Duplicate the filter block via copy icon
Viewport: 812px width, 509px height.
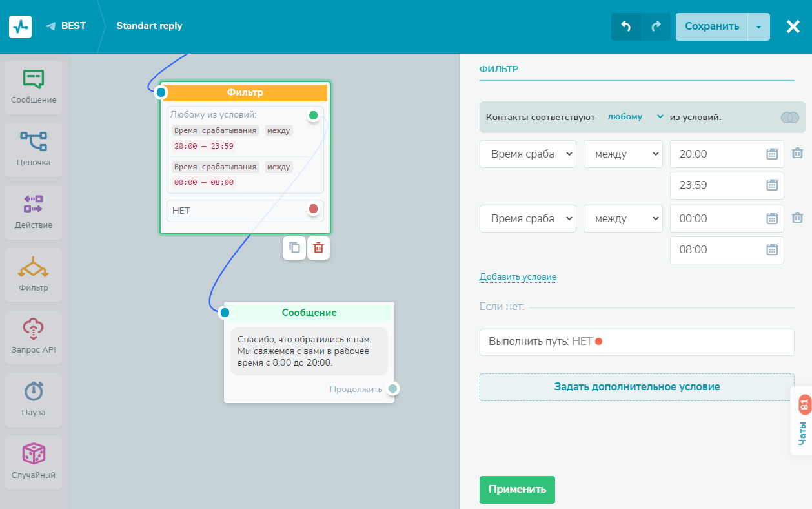point(294,248)
